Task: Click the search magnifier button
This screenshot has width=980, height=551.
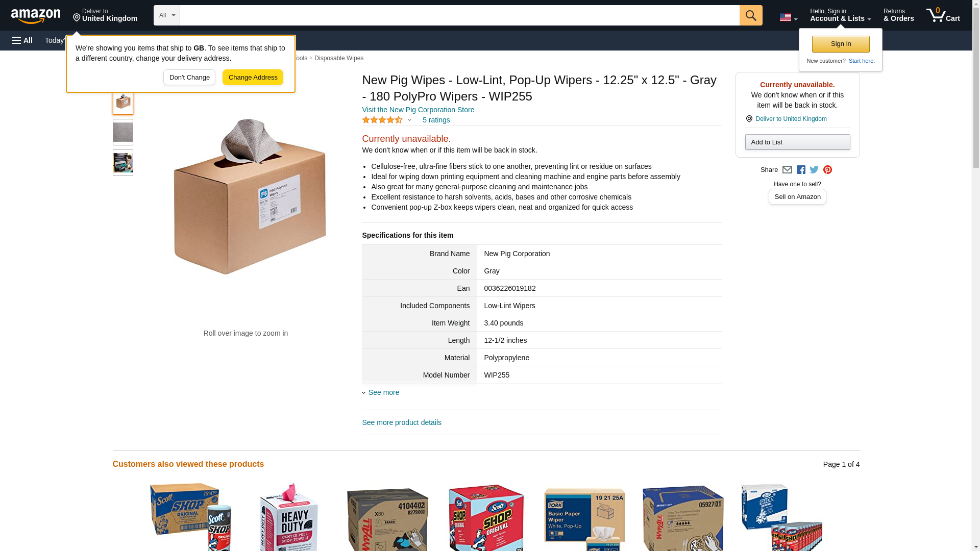Action: (751, 15)
